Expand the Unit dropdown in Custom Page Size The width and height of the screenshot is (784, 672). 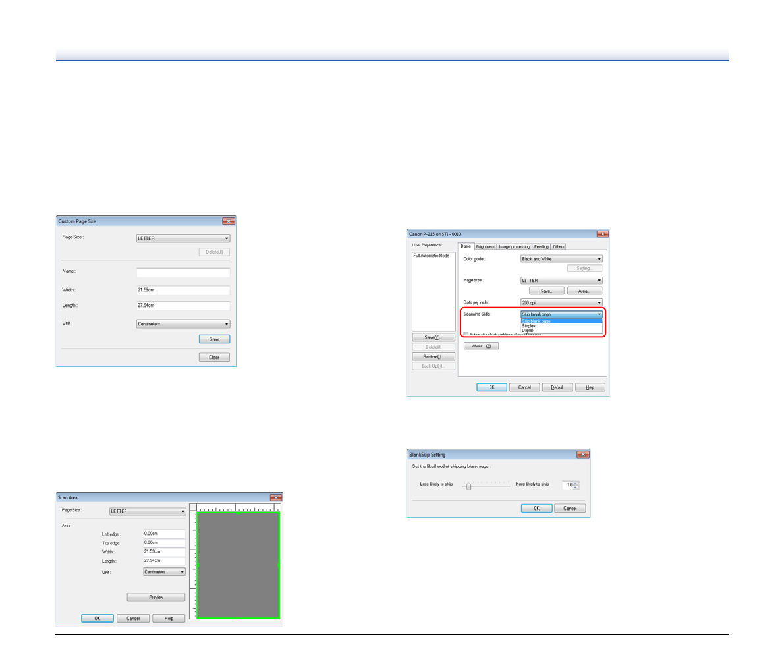(x=182, y=324)
